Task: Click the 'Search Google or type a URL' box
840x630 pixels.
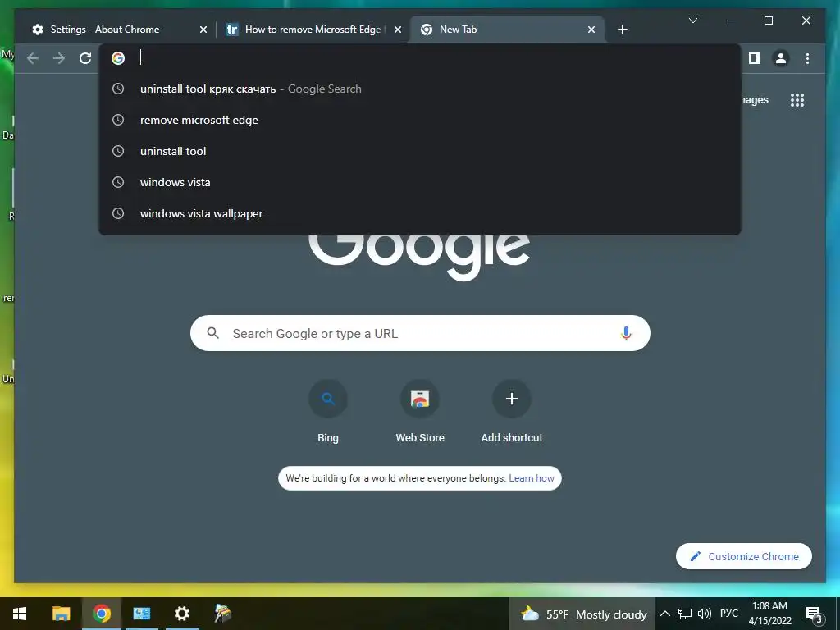Action: tap(420, 333)
